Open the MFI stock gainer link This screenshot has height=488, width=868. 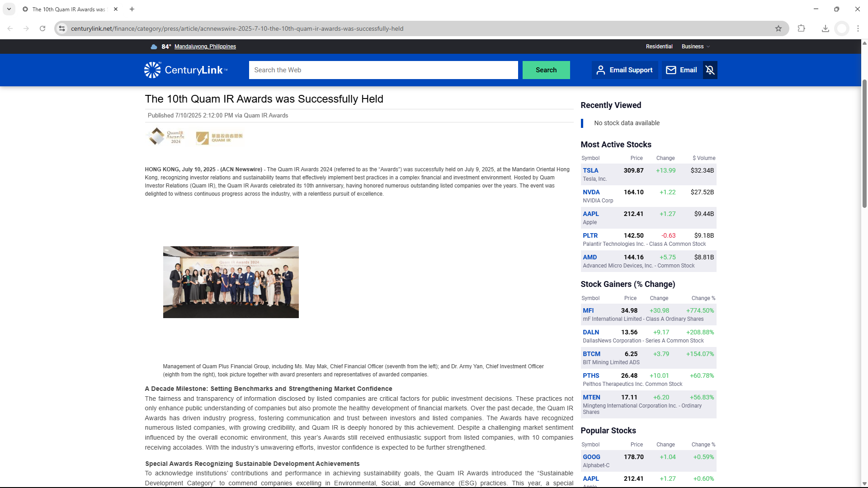pos(588,310)
